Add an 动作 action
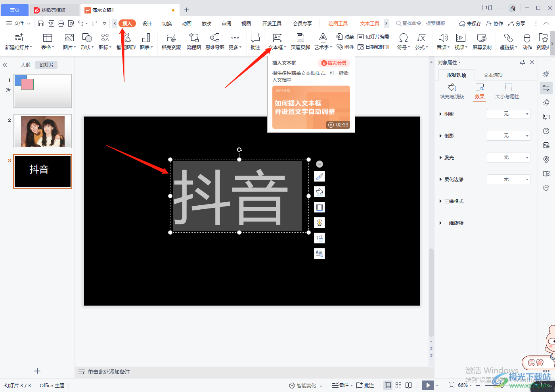555x392 pixels. tap(527, 42)
